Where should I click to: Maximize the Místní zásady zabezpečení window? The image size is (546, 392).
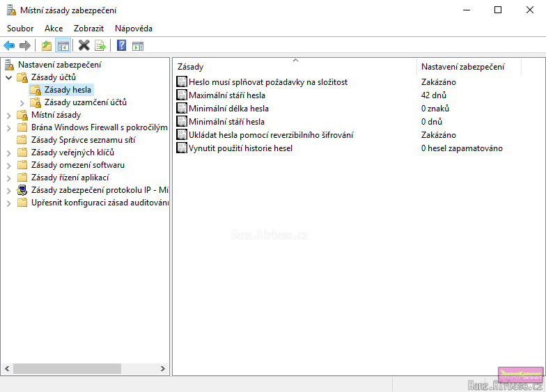[x=498, y=10]
